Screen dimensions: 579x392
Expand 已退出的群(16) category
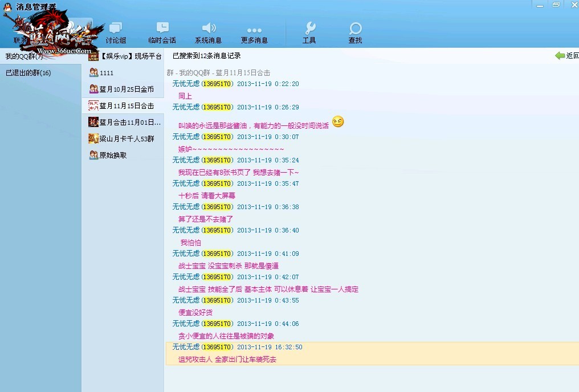[x=28, y=73]
